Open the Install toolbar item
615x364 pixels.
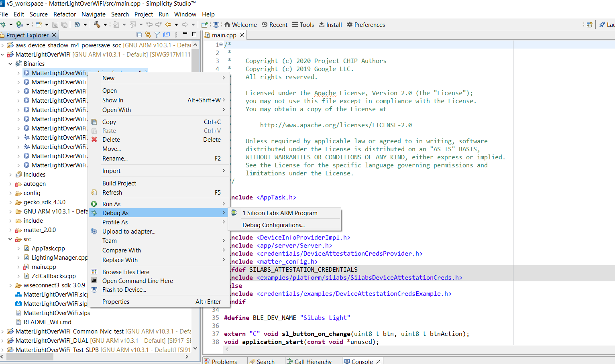click(x=330, y=24)
